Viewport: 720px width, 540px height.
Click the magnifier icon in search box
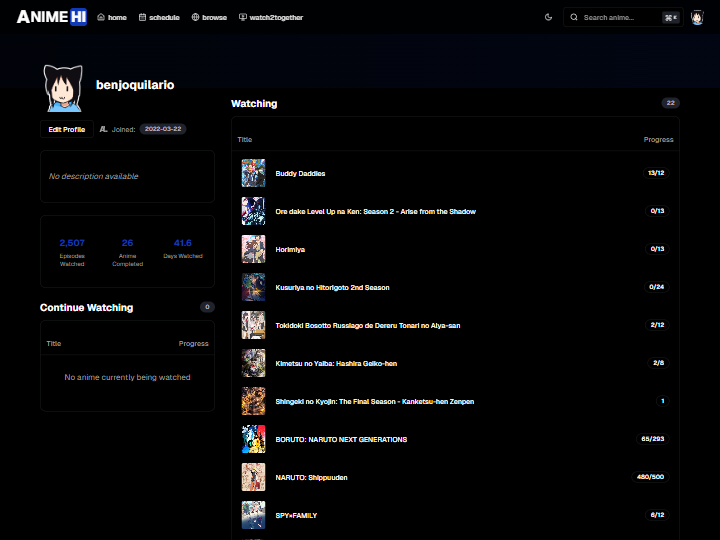[574, 17]
